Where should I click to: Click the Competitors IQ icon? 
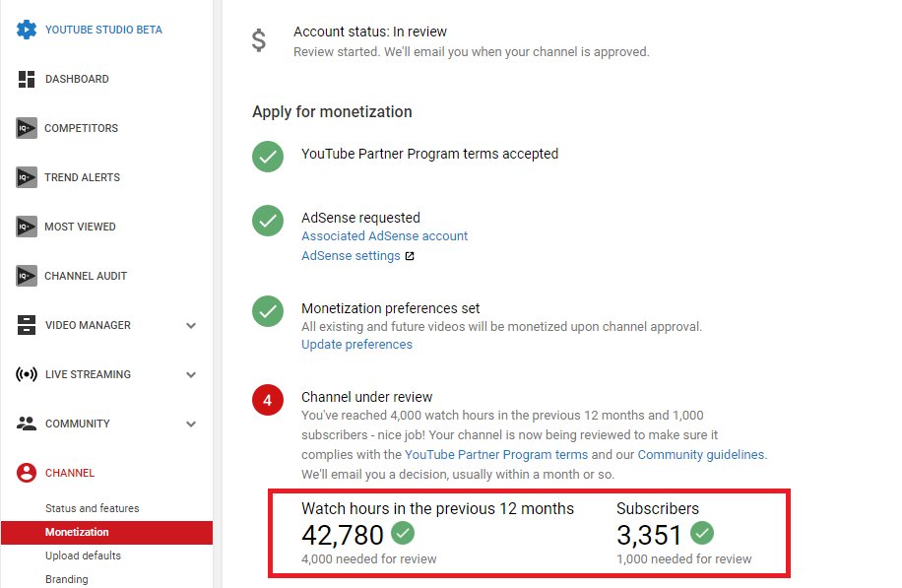27,128
